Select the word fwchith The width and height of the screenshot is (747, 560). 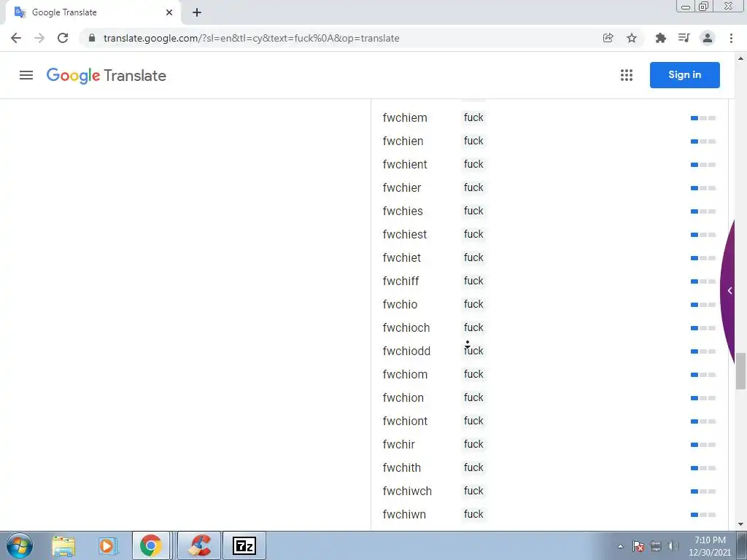402,467
